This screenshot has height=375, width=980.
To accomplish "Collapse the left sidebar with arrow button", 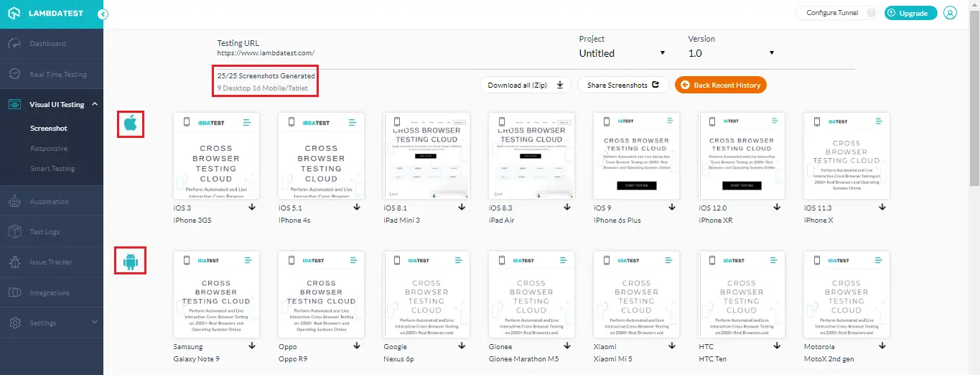I will pos(103,14).
